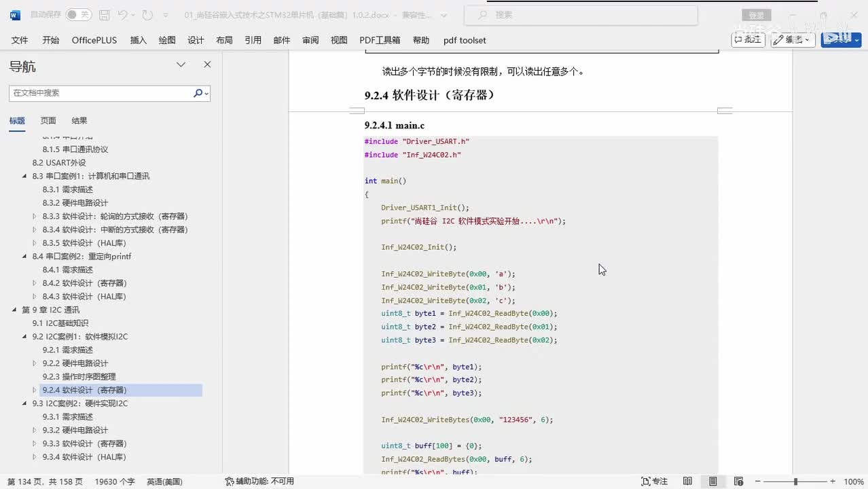Select heading 9.2.3 操作时序图整理
The height and width of the screenshot is (489, 868).
click(79, 376)
